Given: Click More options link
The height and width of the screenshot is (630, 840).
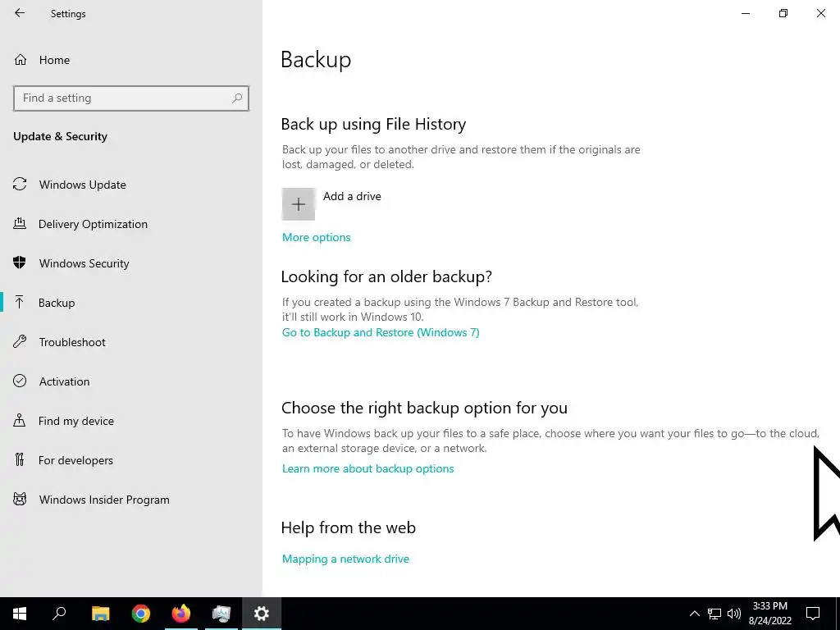Looking at the screenshot, I should [316, 237].
